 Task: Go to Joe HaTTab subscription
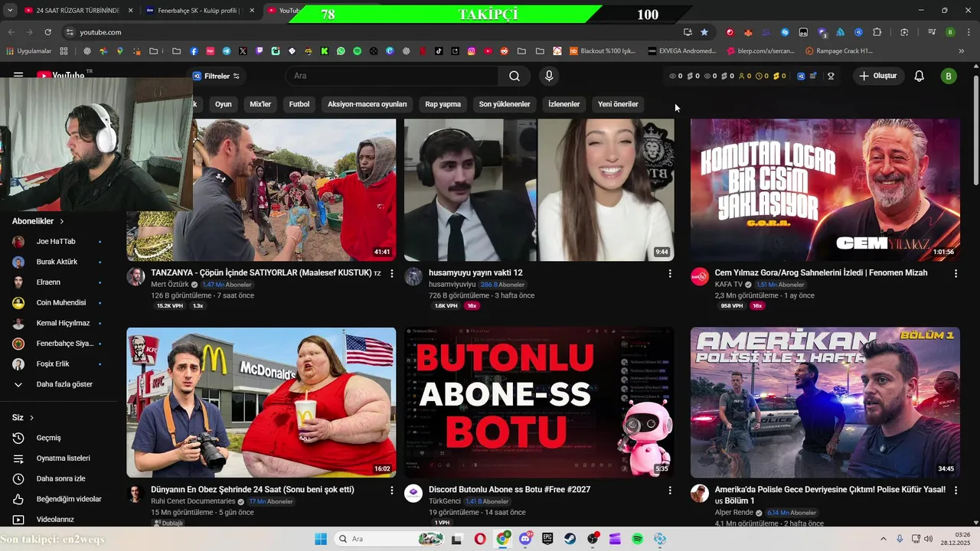tap(57, 241)
